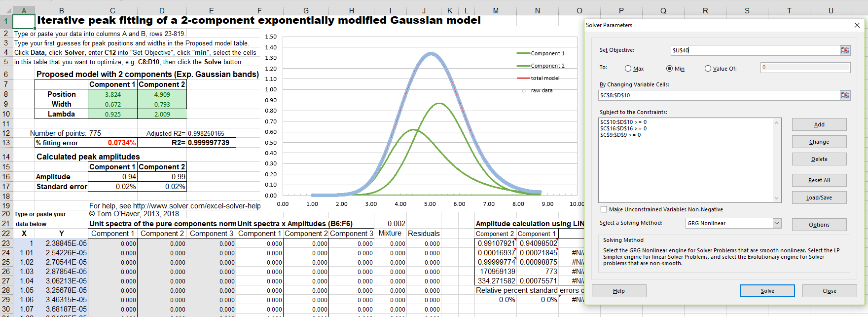This screenshot has width=868, height=317.
Task: Click range selector icon for Changing Variable Cells
Action: (x=845, y=95)
